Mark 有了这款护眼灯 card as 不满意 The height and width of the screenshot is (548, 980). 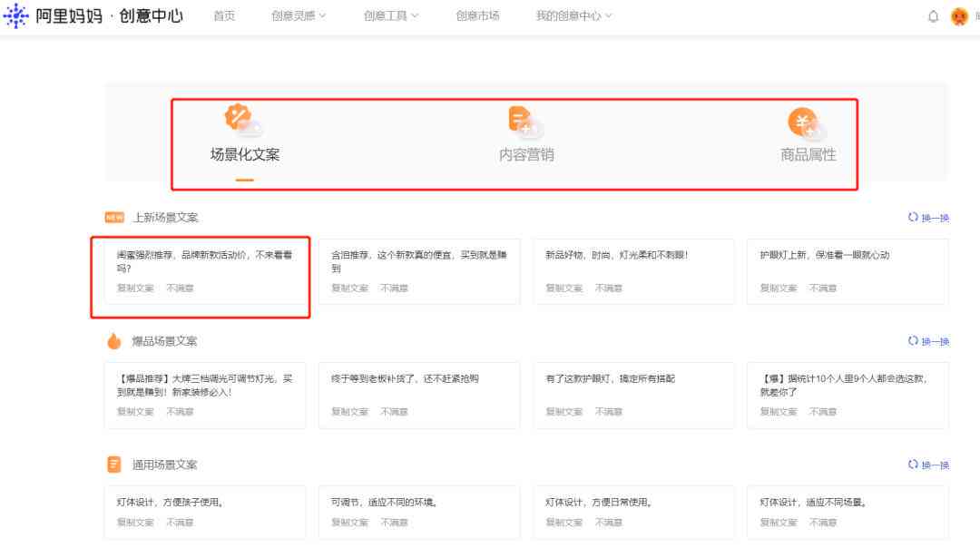coord(609,412)
